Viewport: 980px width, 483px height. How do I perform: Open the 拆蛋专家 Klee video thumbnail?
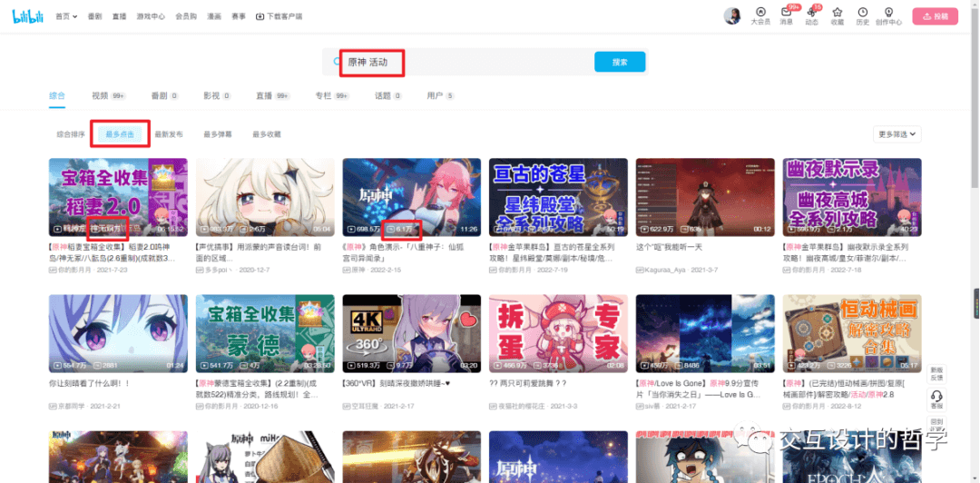(x=558, y=333)
